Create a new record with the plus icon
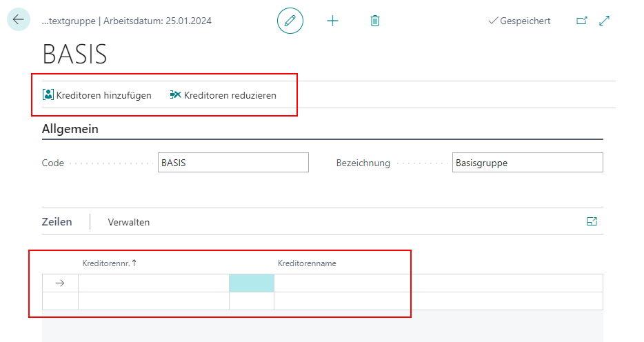 [332, 21]
